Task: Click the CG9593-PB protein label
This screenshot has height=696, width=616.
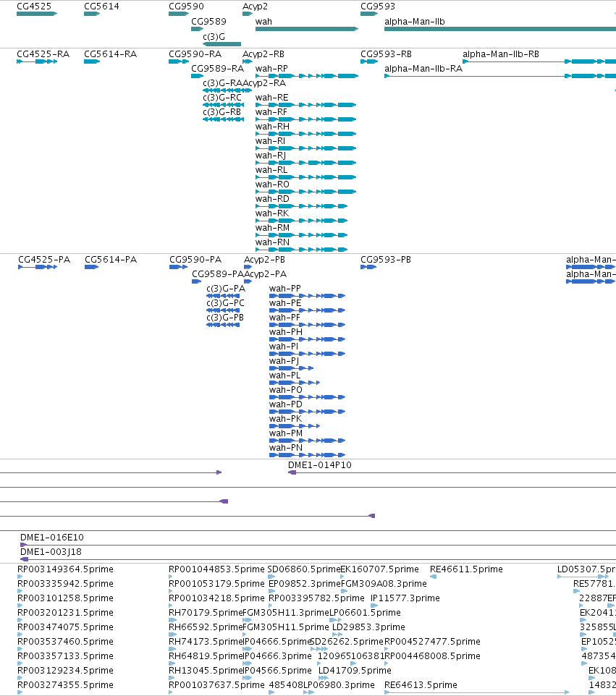Action: 386,260
